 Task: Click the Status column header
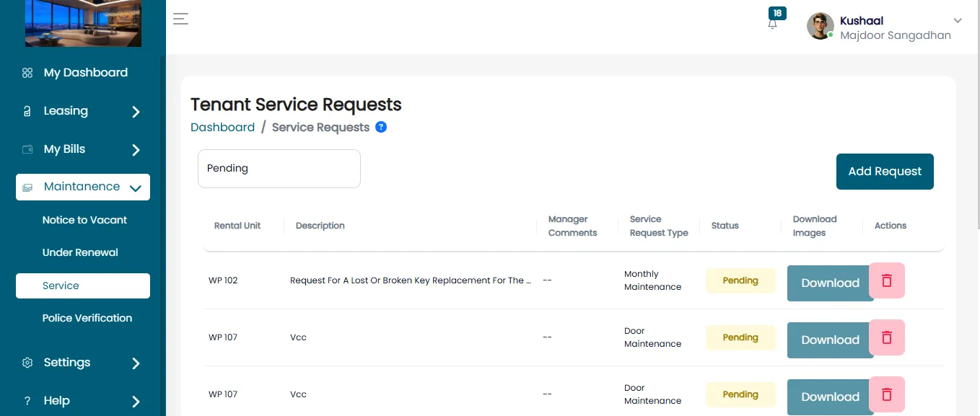tap(725, 226)
